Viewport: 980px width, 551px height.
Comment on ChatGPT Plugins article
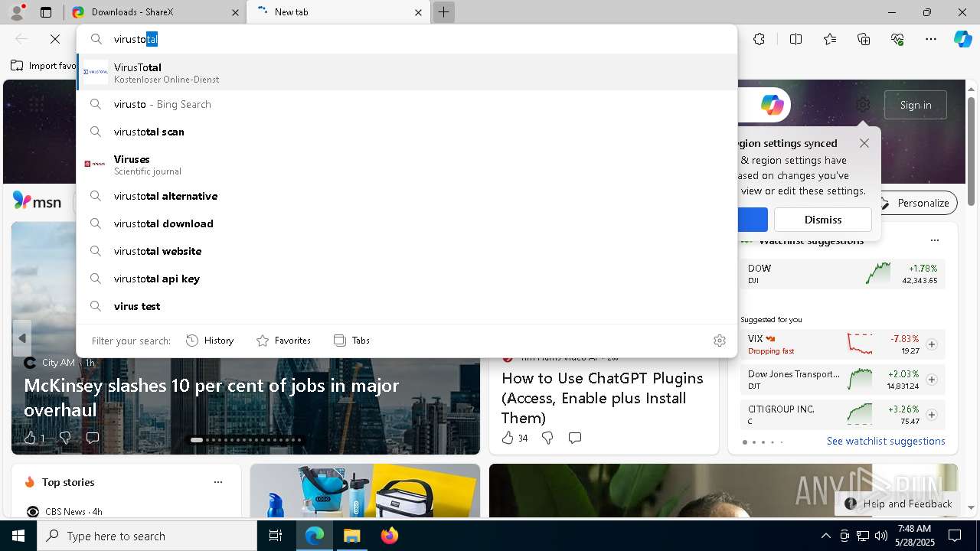coord(575,438)
